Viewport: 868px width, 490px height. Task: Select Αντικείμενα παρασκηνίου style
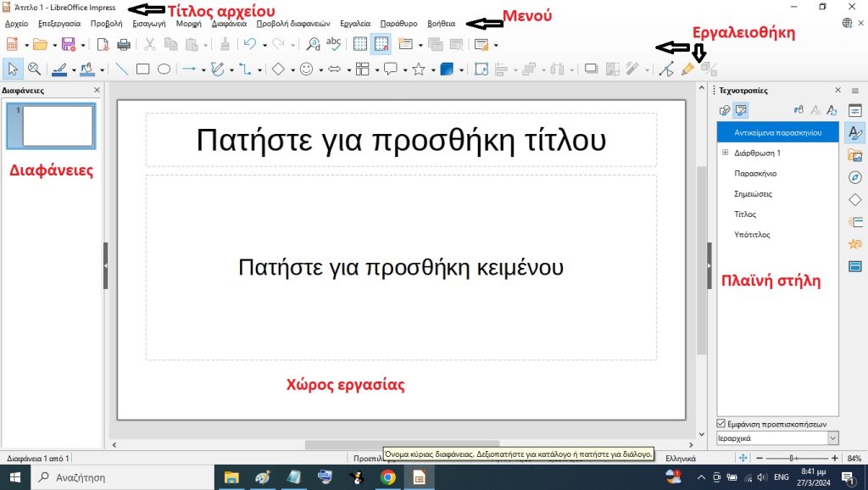tap(778, 132)
